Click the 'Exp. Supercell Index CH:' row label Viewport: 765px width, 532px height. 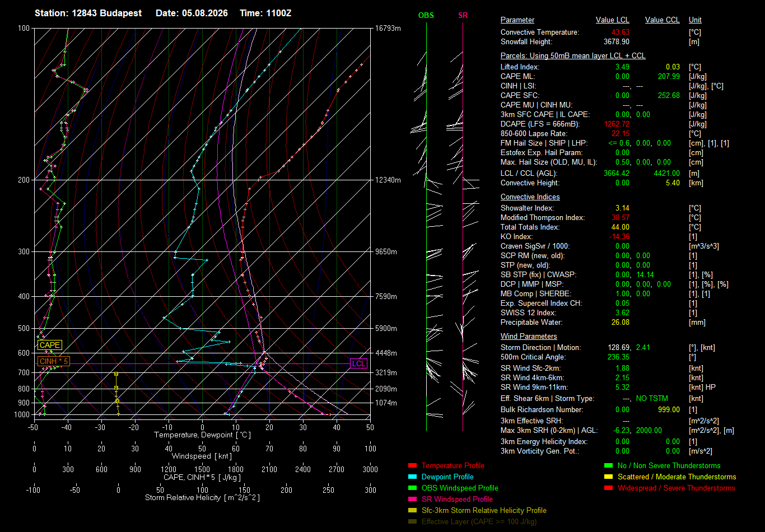[541, 303]
